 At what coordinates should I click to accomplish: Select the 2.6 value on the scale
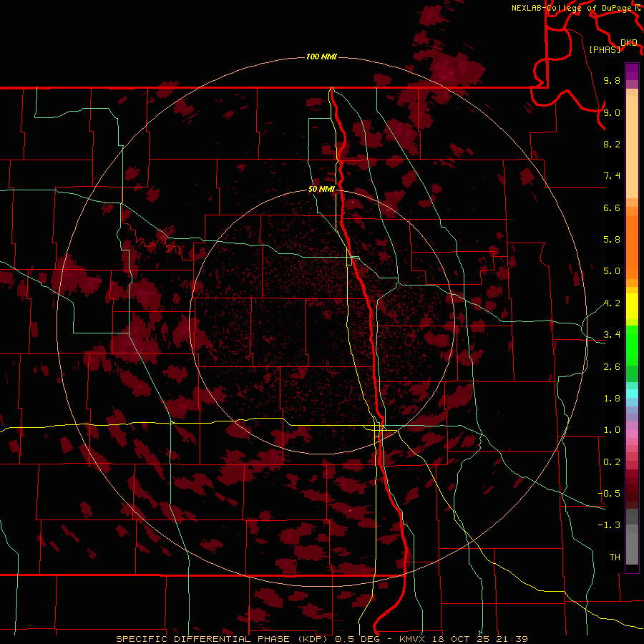pos(612,367)
